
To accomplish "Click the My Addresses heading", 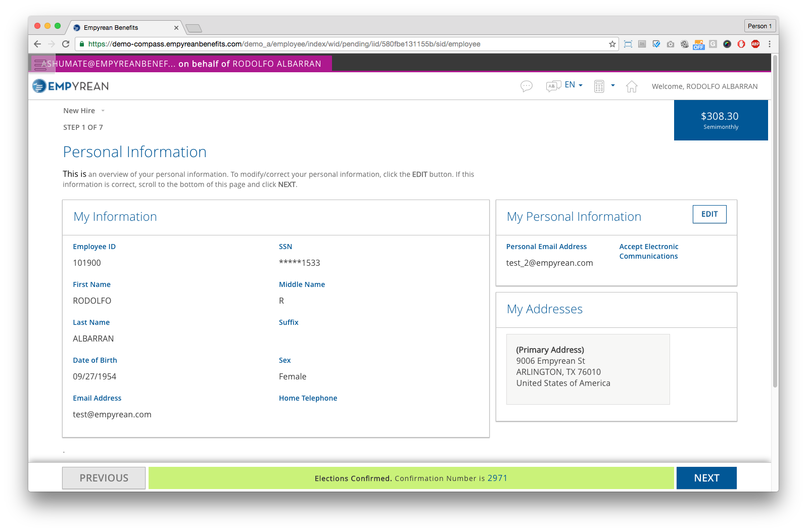I will coord(545,309).
